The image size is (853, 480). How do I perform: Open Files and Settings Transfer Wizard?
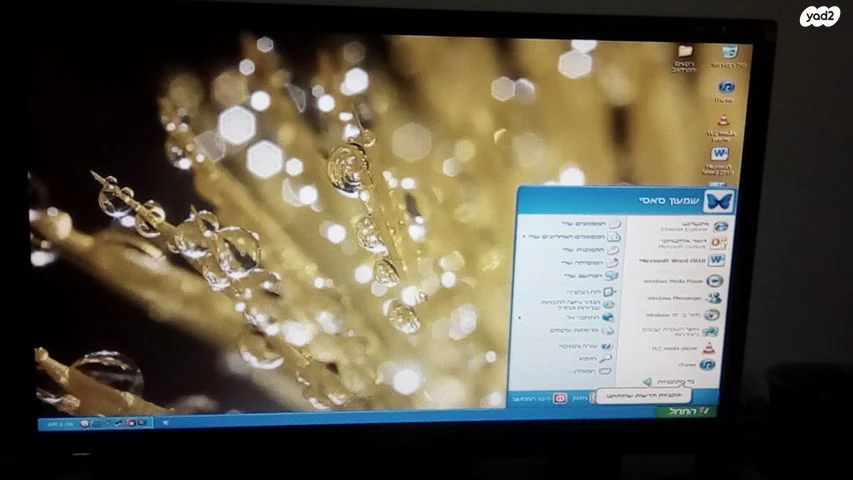[x=679, y=331]
